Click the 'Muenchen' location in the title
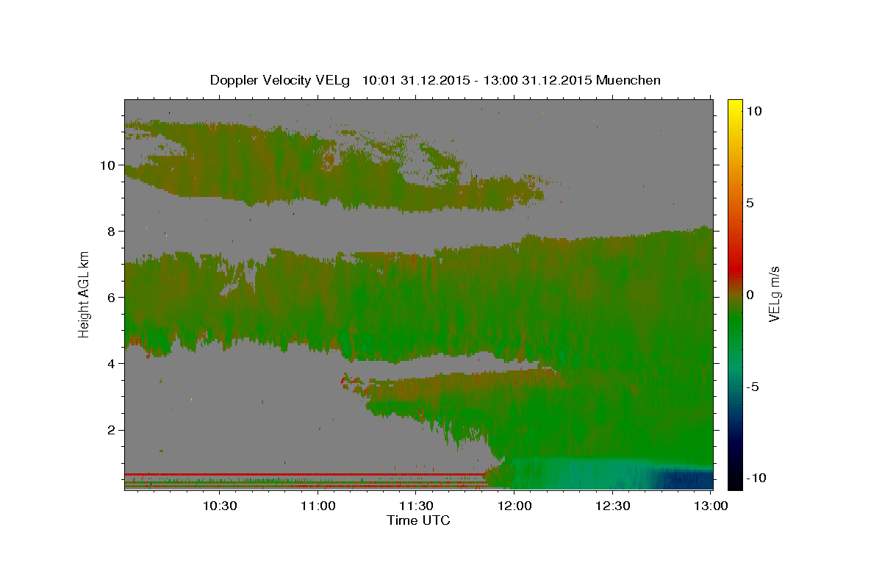Screen dimensions: 882x588 point(628,80)
